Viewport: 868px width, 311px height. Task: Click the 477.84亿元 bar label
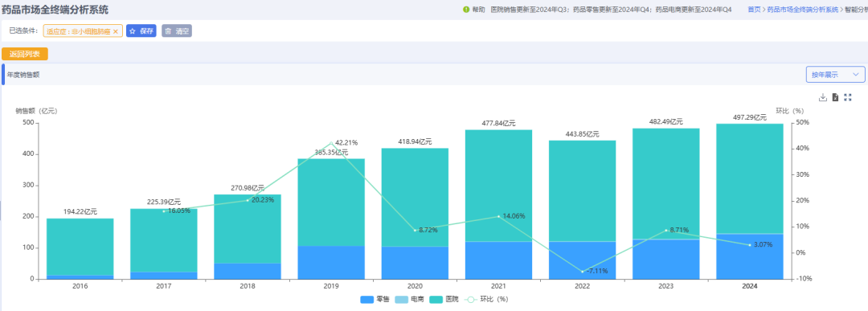499,124
